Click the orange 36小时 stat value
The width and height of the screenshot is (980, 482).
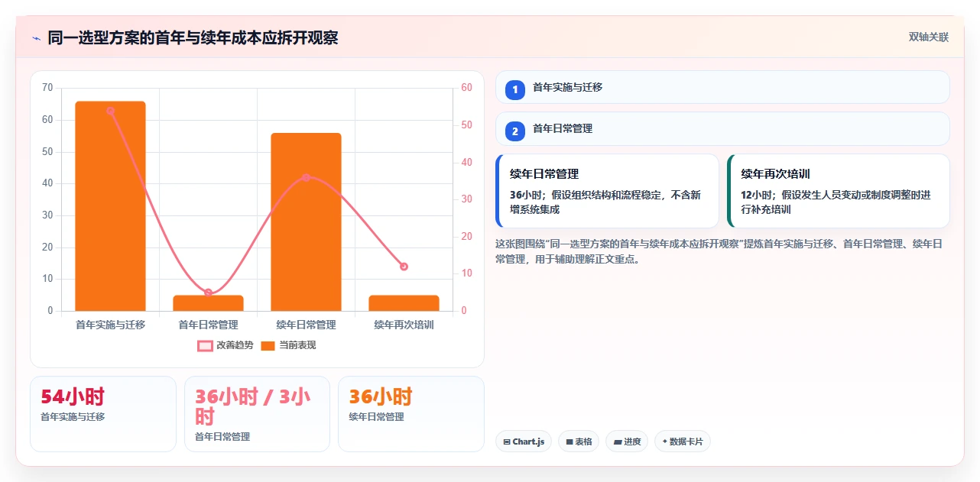[x=381, y=396]
